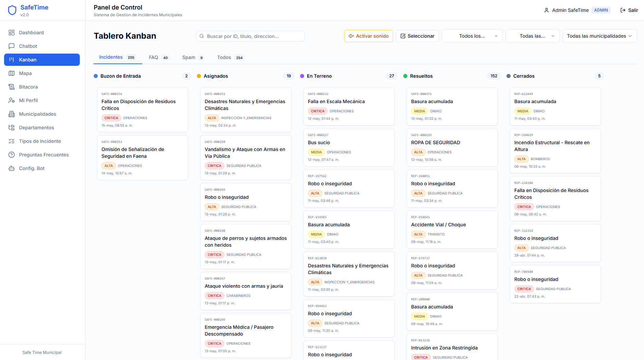This screenshot has width=644, height=360.
Task: Open card REP-918641 Accidente Vial / Choque
Action: click(x=452, y=229)
